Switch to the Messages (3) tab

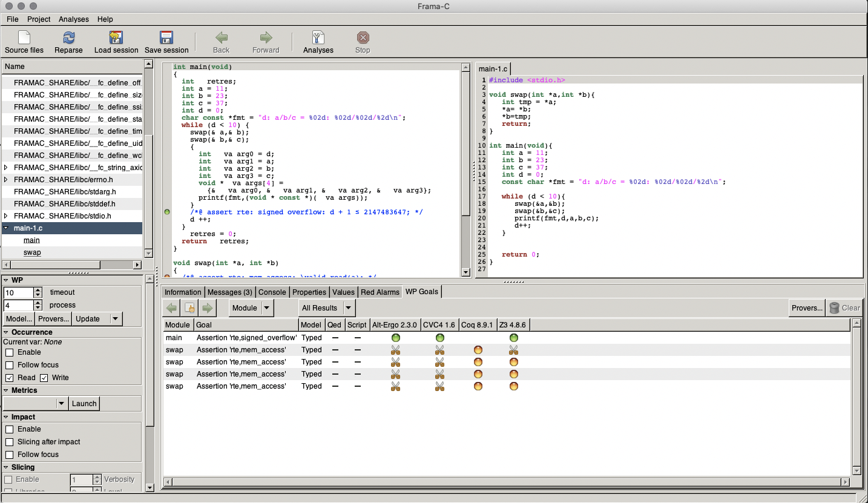point(230,292)
